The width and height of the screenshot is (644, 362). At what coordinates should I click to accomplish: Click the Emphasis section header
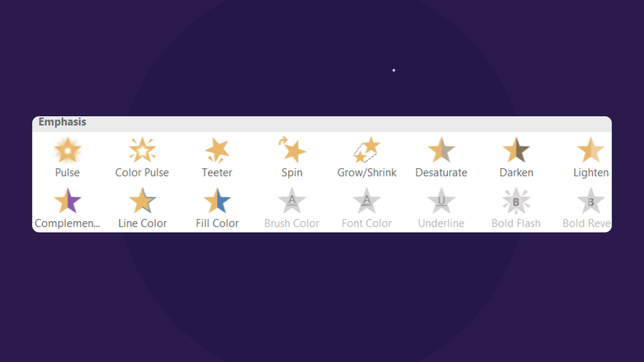[x=62, y=122]
